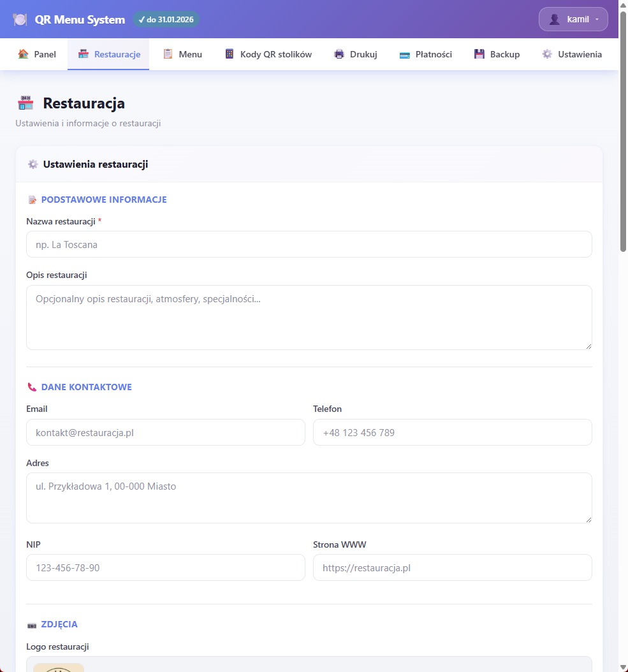Open the Menu tab label
The image size is (628, 672).
point(190,54)
